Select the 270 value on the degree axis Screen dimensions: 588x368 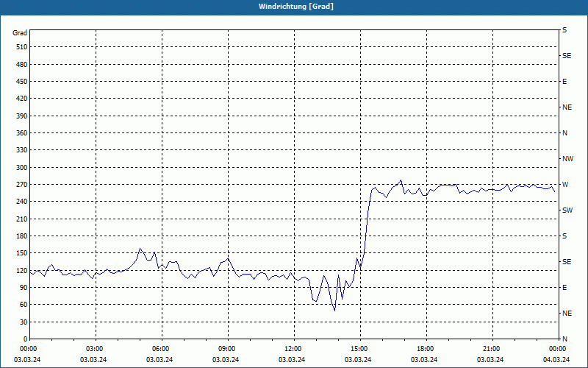[22, 185]
